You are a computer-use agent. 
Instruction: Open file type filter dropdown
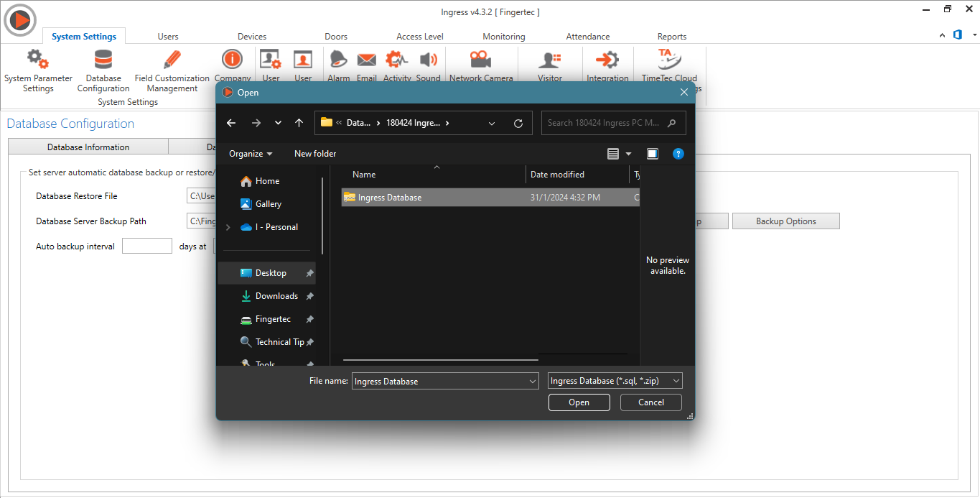[x=676, y=382]
